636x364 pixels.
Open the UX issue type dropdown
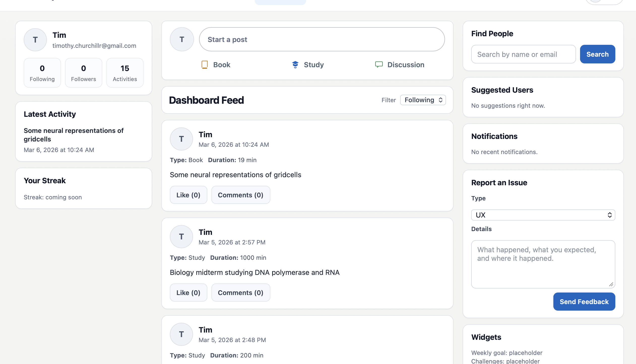[543, 215]
